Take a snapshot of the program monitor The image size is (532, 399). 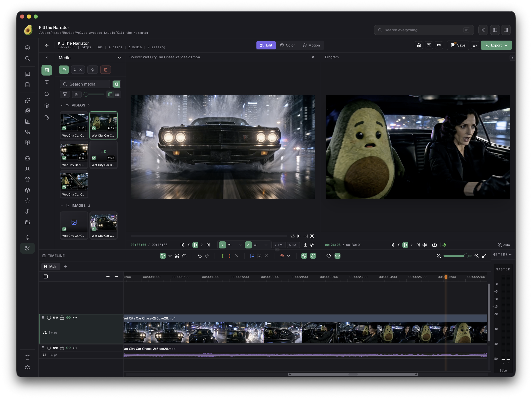(434, 245)
